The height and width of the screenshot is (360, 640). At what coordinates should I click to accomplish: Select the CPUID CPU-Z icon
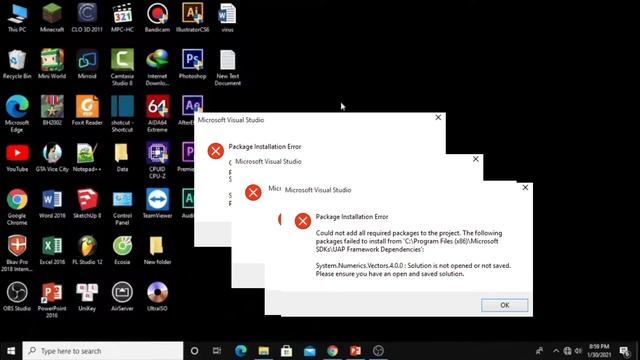click(157, 160)
